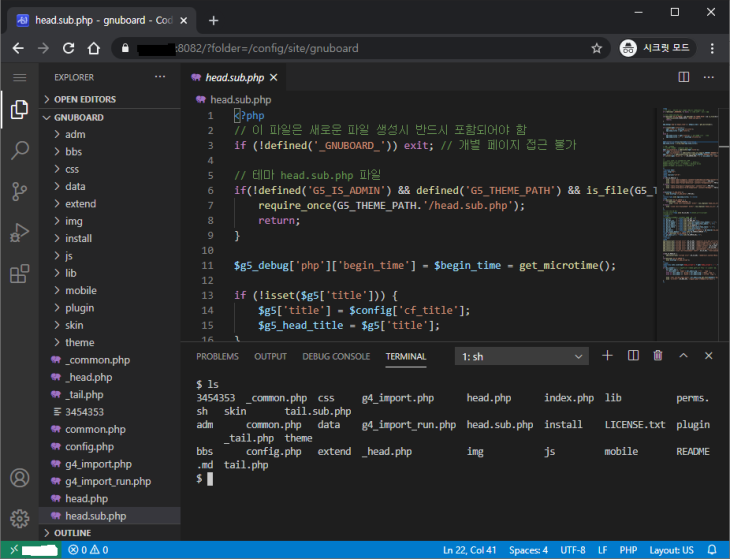Click the New Terminal plus icon
This screenshot has height=559, width=730.
[x=607, y=355]
